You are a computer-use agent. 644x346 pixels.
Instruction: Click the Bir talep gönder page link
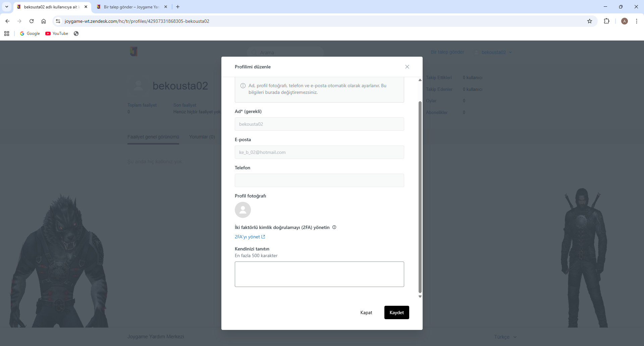pyautogui.click(x=447, y=52)
